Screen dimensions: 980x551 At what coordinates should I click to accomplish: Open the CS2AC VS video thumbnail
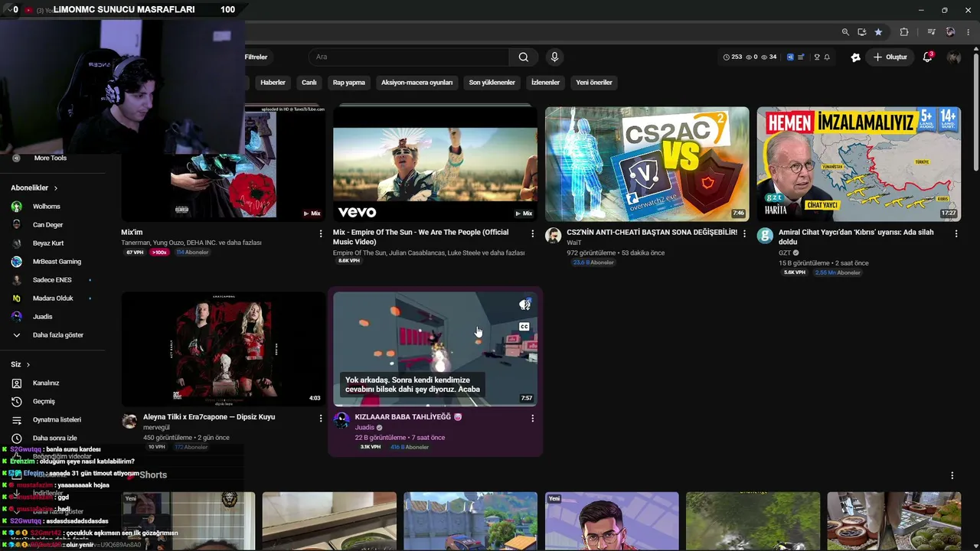(x=647, y=164)
